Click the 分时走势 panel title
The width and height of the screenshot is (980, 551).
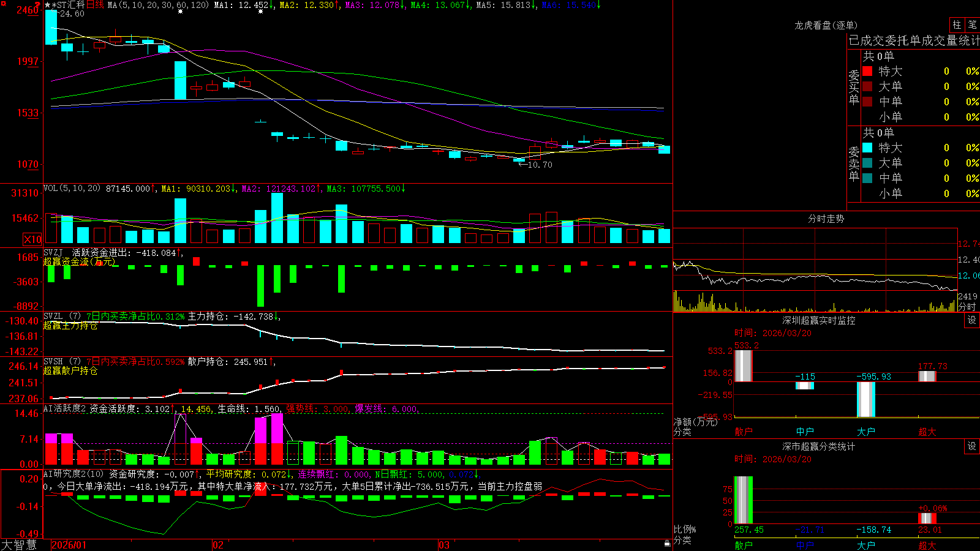click(826, 219)
